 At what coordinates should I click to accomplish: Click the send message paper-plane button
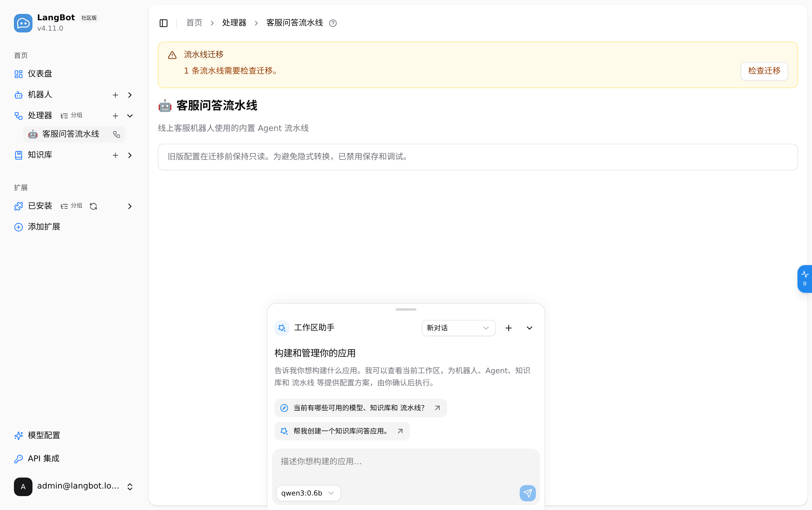tap(528, 493)
